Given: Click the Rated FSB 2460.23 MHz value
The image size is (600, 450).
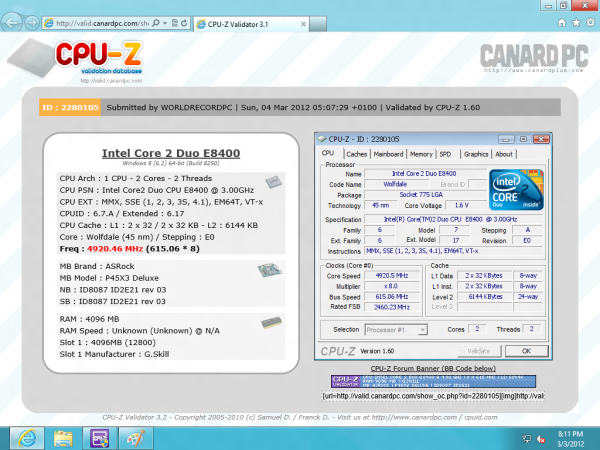Looking at the screenshot, I should point(392,307).
